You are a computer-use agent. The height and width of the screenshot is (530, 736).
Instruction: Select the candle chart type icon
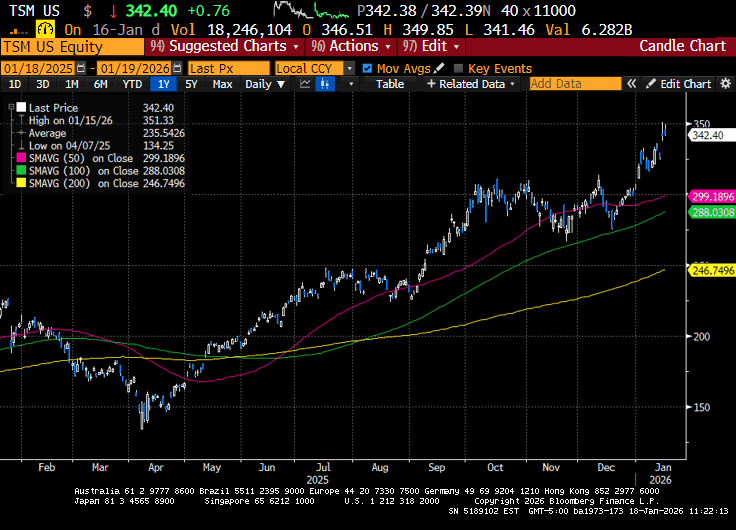click(324, 84)
